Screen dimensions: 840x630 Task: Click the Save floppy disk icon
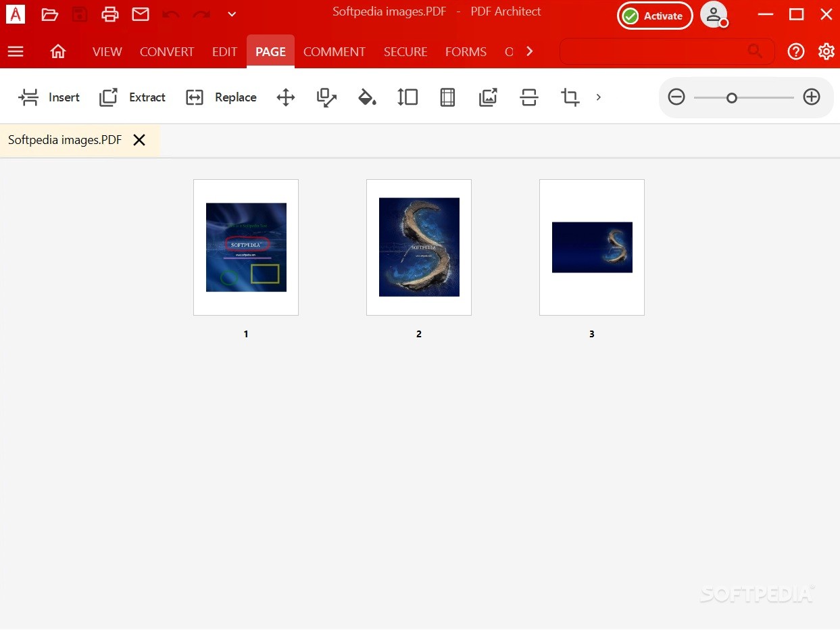[x=80, y=14]
